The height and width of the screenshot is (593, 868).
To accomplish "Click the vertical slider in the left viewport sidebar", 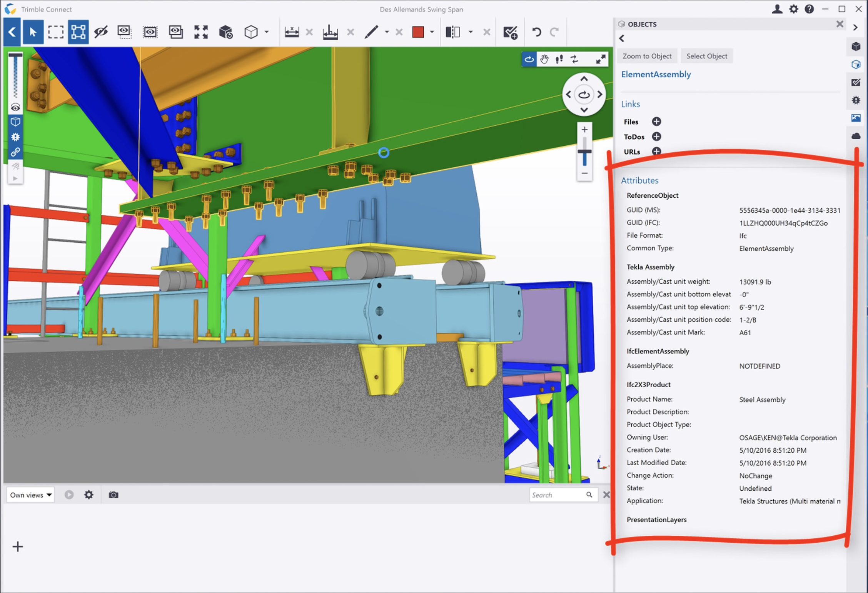I will (x=15, y=76).
